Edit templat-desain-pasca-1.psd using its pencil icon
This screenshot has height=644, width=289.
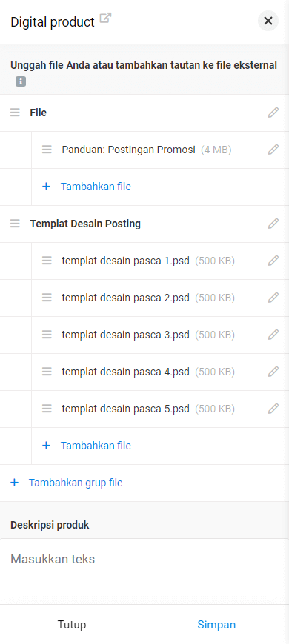pyautogui.click(x=273, y=261)
